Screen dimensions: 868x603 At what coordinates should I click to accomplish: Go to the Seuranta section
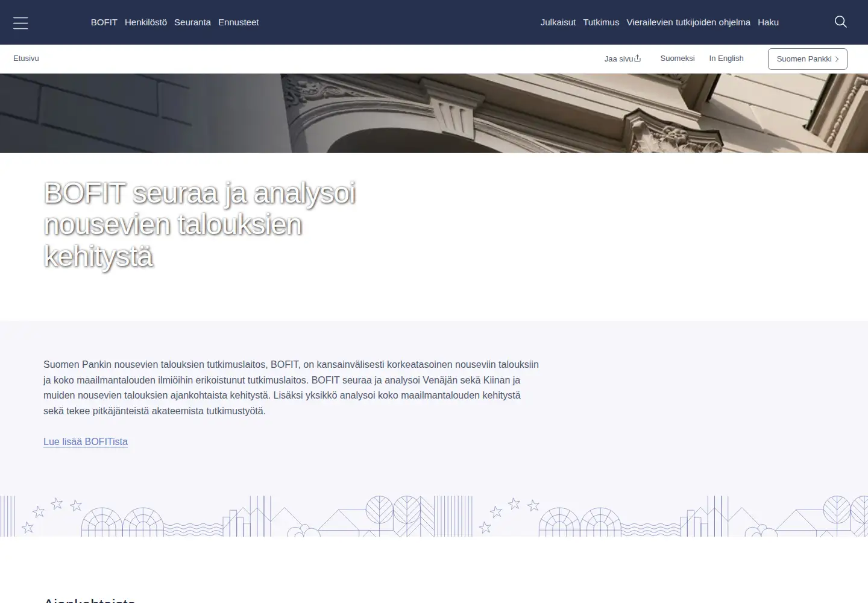tap(192, 22)
